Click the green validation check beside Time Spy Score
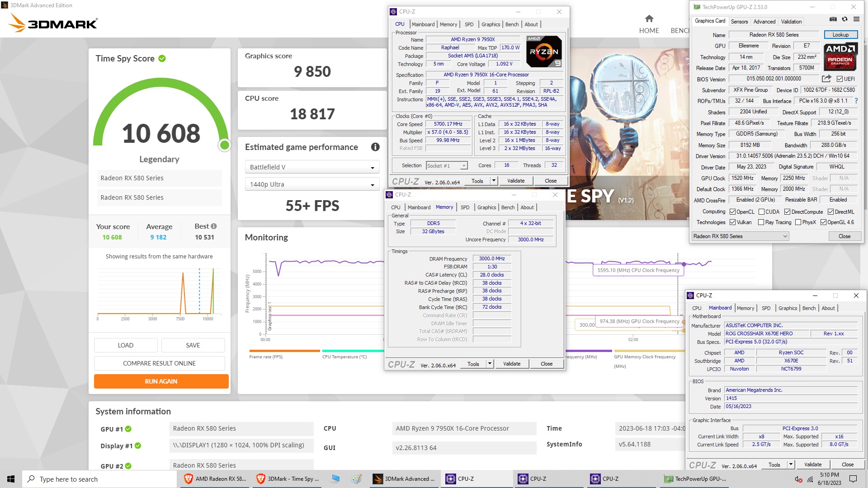This screenshot has width=868, height=488. tap(162, 58)
